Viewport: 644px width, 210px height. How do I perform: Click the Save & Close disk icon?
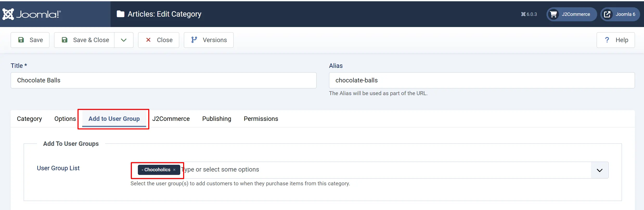pos(65,40)
